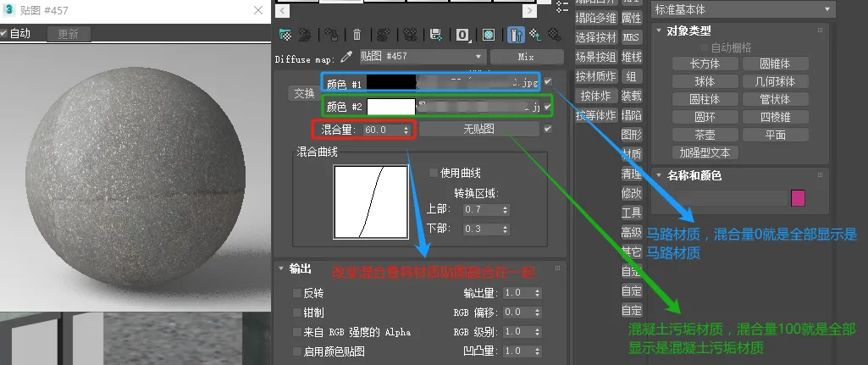Click the 堆栈 button

pos(631,57)
